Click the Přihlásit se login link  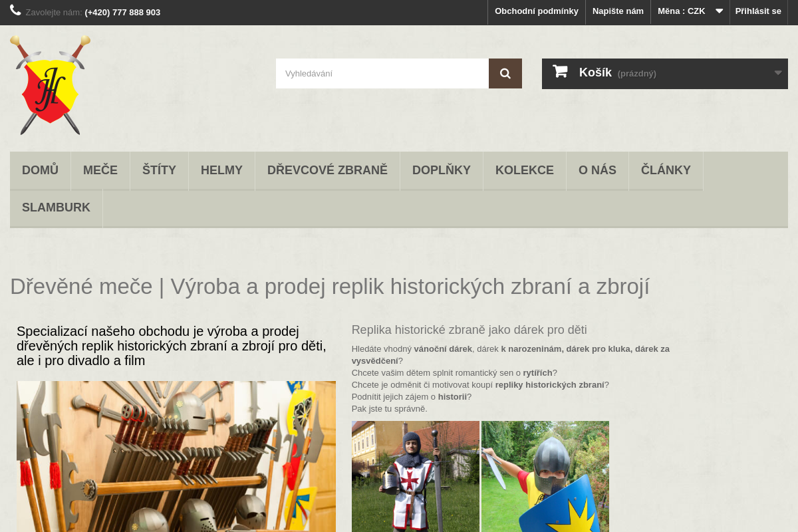757,11
